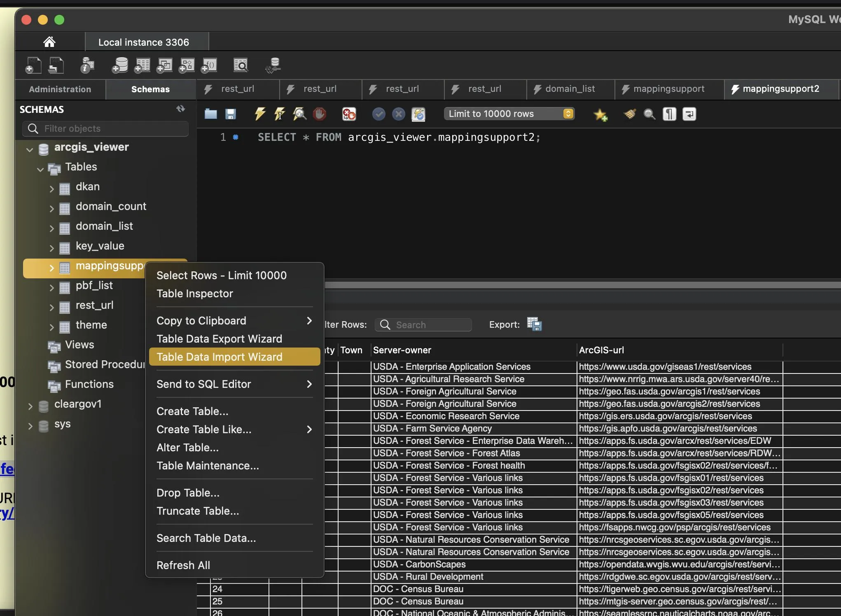Add query to favorites star icon
This screenshot has width=841, height=616.
point(600,114)
